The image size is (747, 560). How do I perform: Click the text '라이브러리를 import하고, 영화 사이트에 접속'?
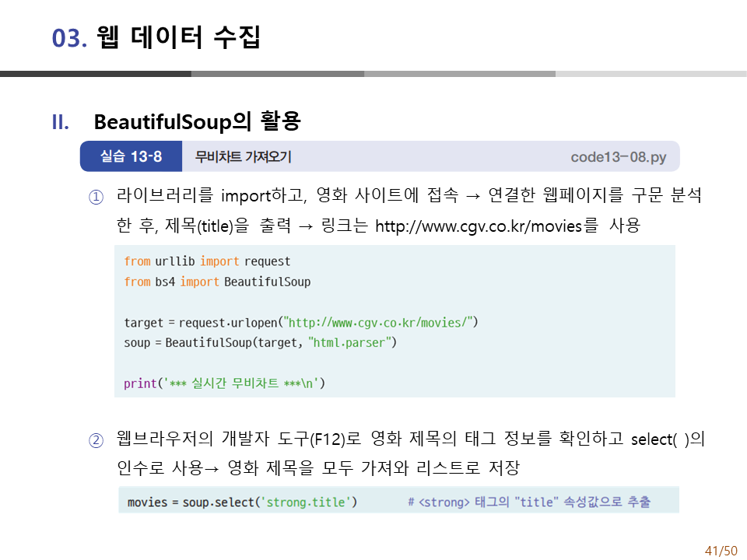(287, 195)
